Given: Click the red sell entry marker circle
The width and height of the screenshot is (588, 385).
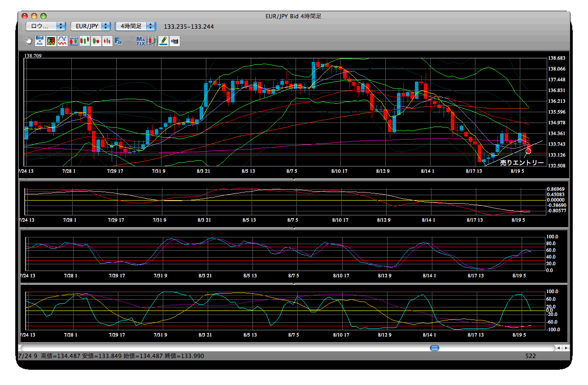Looking at the screenshot, I should pos(528,151).
